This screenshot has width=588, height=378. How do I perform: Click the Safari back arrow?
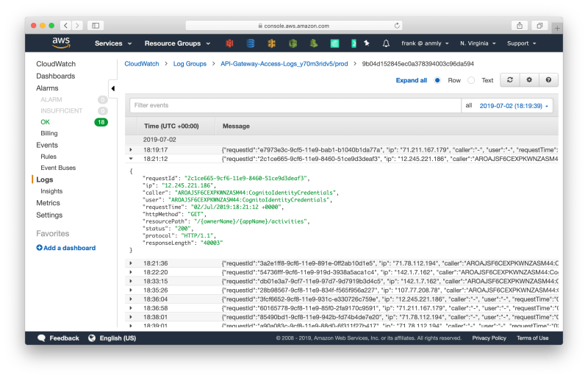pos(65,26)
